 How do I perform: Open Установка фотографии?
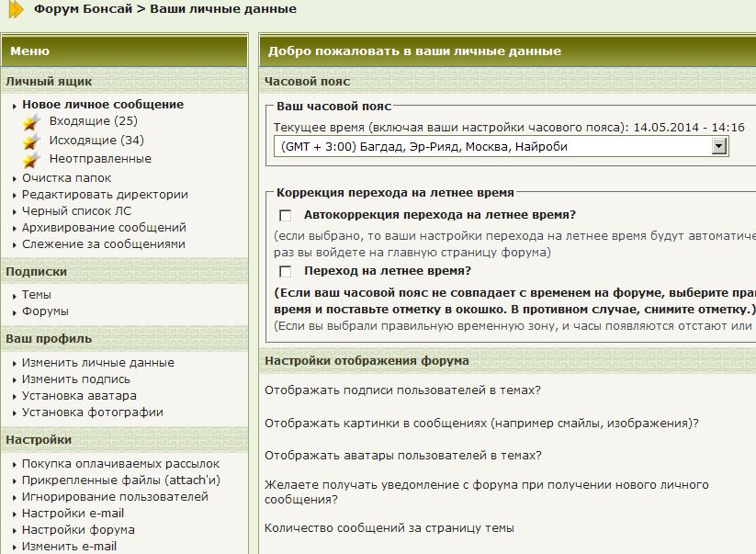(x=93, y=413)
